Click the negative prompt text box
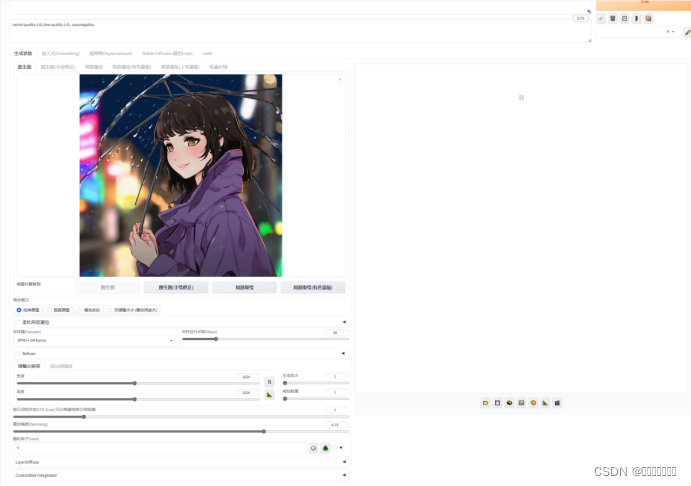 [300, 31]
